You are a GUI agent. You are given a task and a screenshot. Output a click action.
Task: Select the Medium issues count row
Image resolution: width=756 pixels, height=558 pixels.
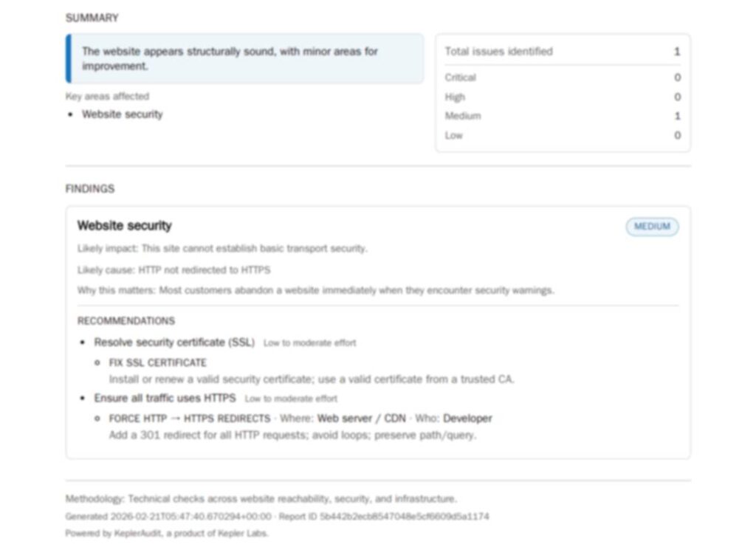click(x=562, y=116)
